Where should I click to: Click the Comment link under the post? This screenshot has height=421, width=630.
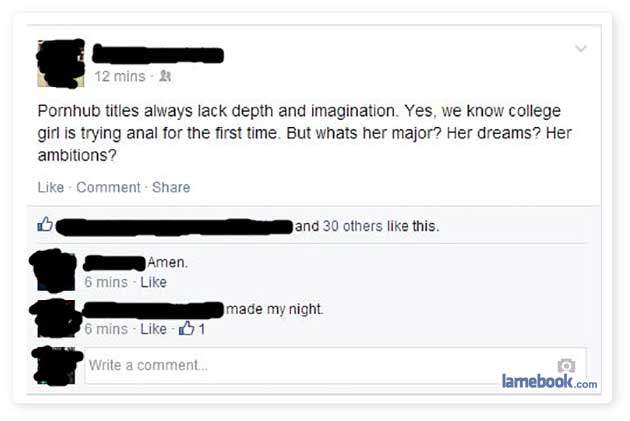[x=108, y=187]
